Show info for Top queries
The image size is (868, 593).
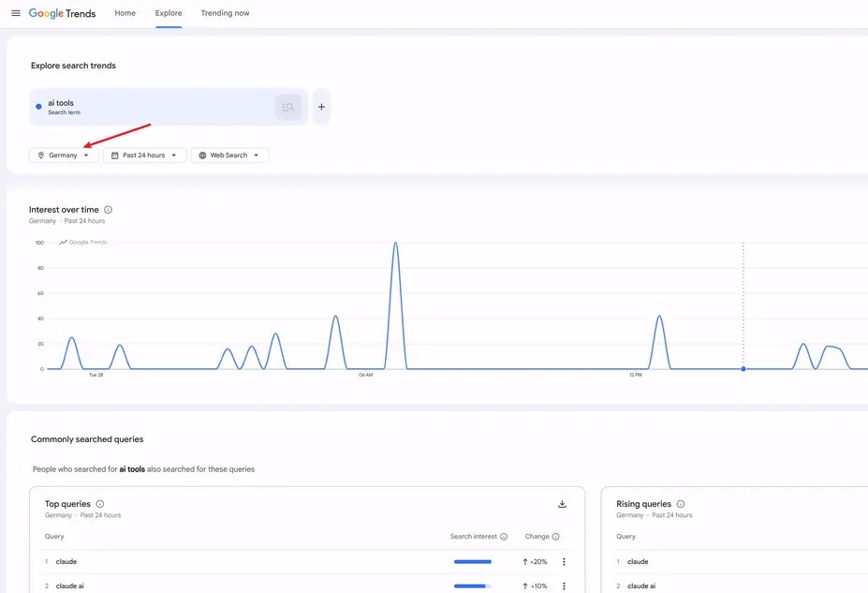pyautogui.click(x=99, y=504)
